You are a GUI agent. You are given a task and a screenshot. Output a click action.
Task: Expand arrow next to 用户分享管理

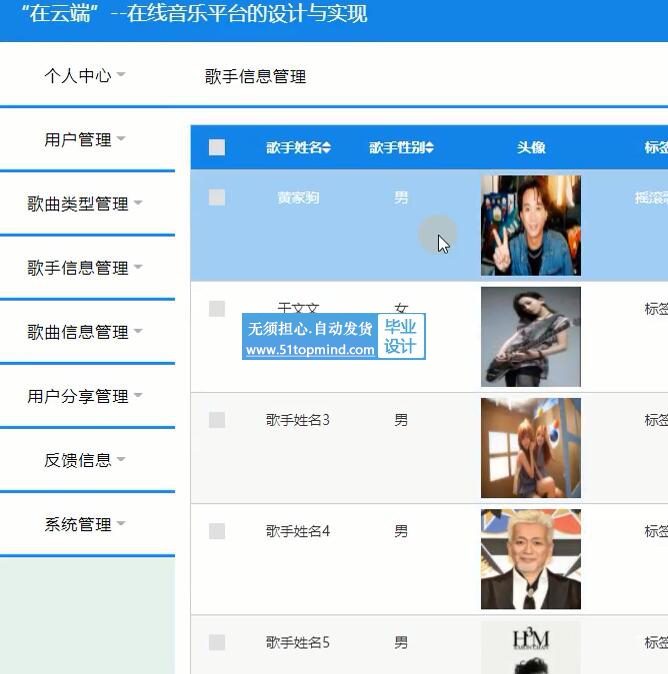pyautogui.click(x=138, y=394)
